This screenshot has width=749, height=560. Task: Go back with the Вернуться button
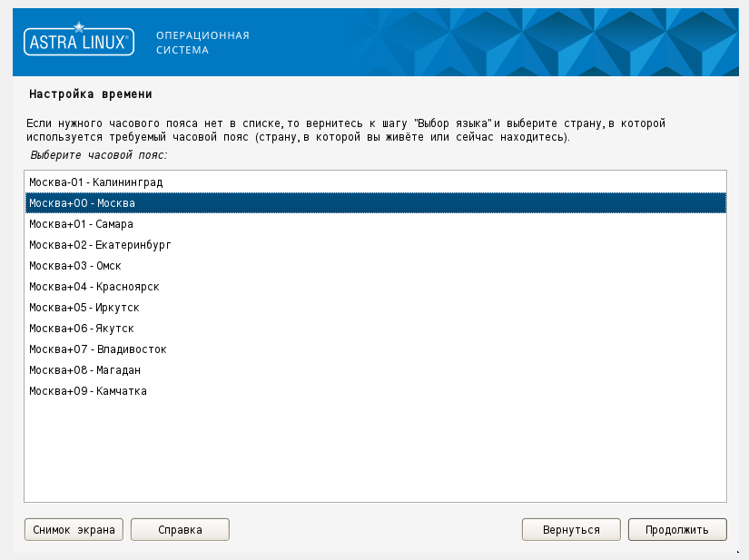click(x=571, y=529)
